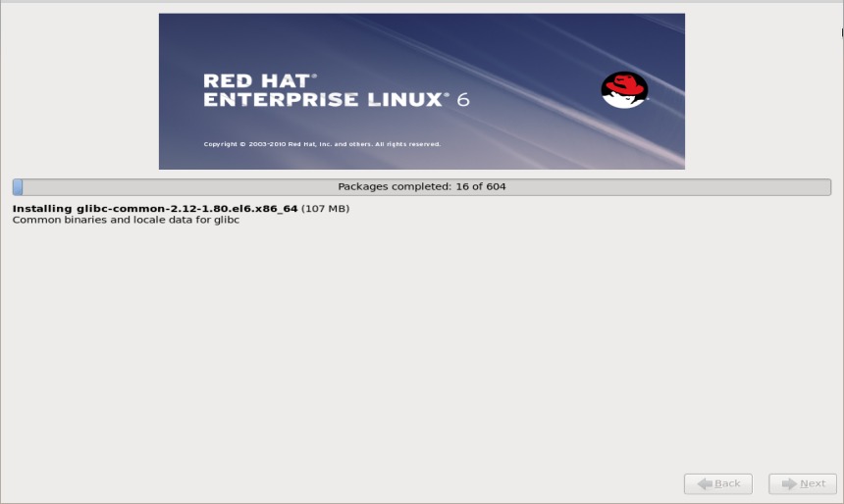The height and width of the screenshot is (504, 844).
Task: Click "Common binaries and locale data for glibc"
Action: pos(126,220)
